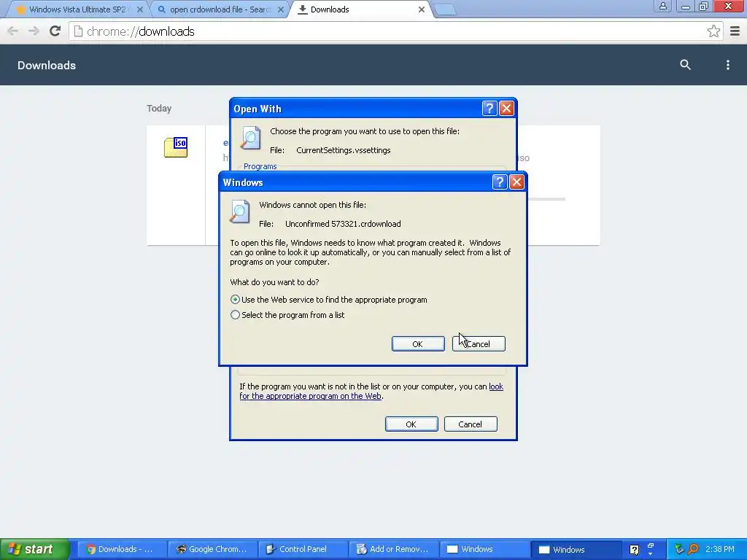Viewport: 747px width, 560px height.
Task: Click OK in the Open With dialog
Action: point(411,424)
